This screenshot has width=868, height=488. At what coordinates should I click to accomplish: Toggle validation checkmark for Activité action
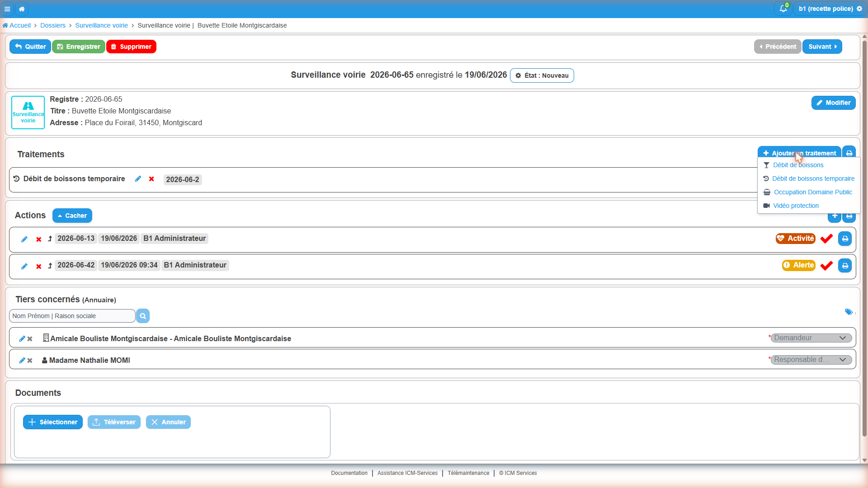point(826,239)
